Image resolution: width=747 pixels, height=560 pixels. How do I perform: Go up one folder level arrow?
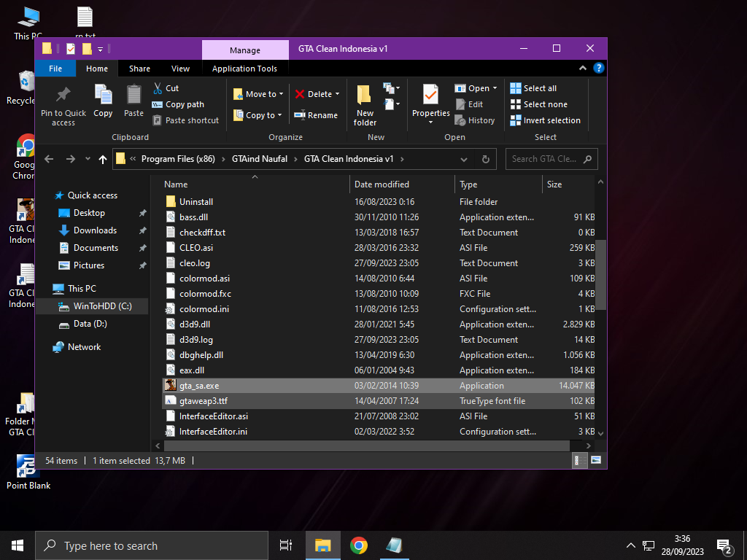pos(102,159)
